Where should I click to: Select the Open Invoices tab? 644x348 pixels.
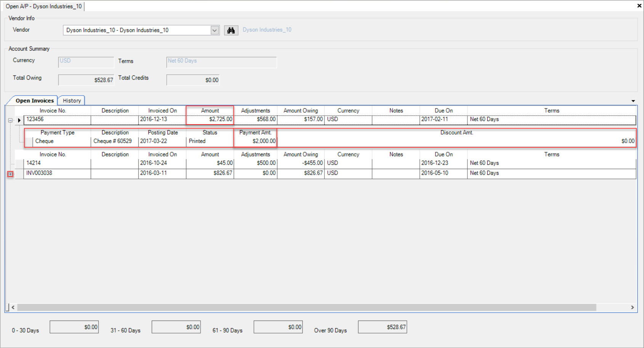[35, 101]
